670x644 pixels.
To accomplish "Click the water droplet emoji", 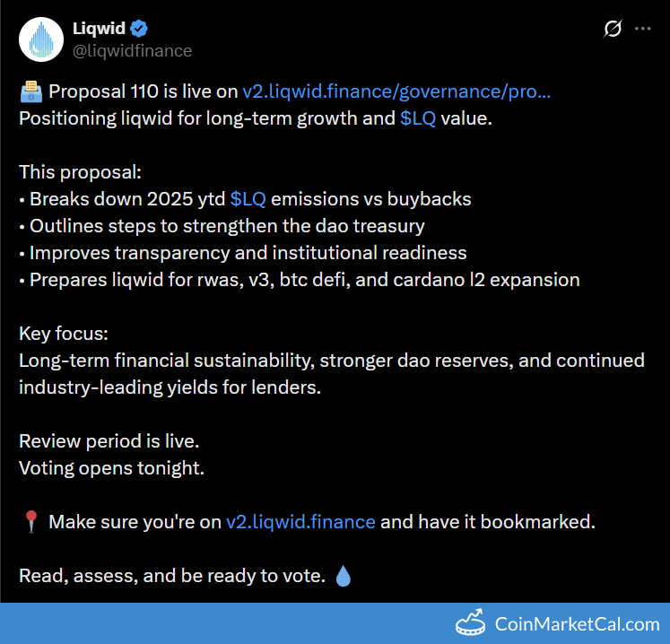I will [x=344, y=576].
